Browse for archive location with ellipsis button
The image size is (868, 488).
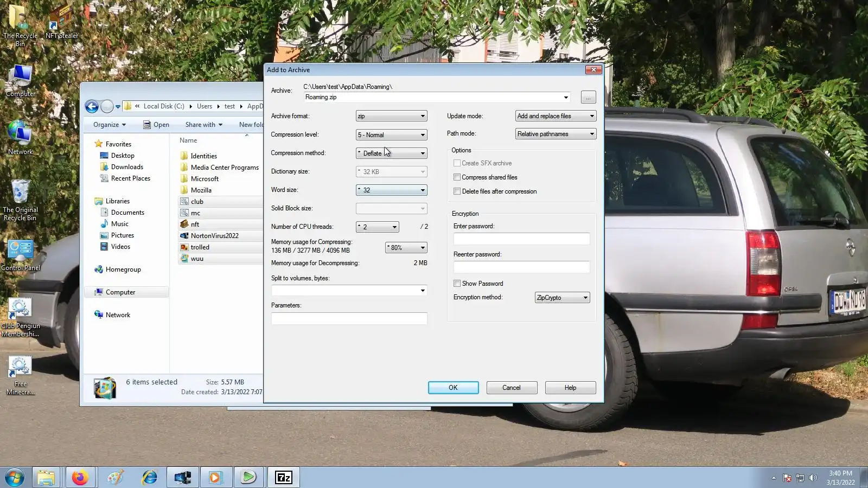pos(588,97)
